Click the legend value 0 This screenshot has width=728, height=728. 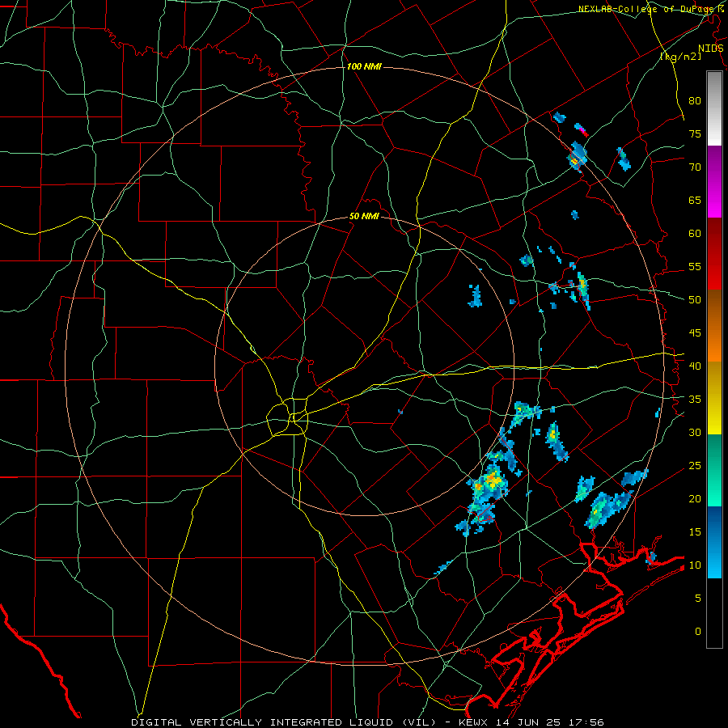698,632
